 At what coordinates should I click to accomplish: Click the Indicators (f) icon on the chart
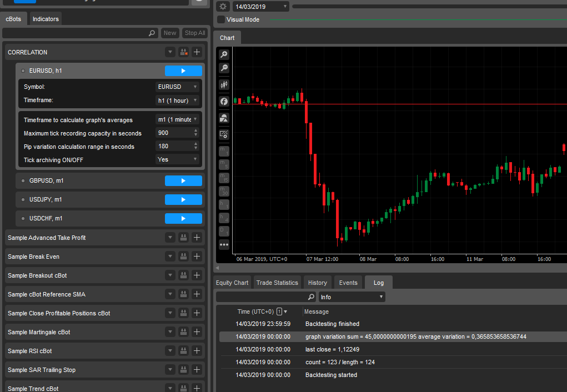click(224, 101)
